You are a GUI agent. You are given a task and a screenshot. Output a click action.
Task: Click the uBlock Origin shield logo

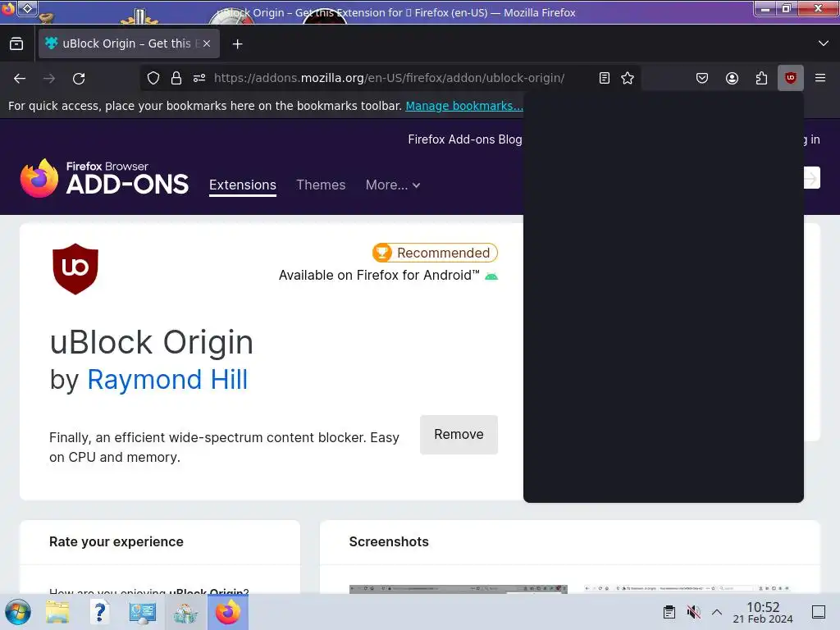(x=75, y=269)
